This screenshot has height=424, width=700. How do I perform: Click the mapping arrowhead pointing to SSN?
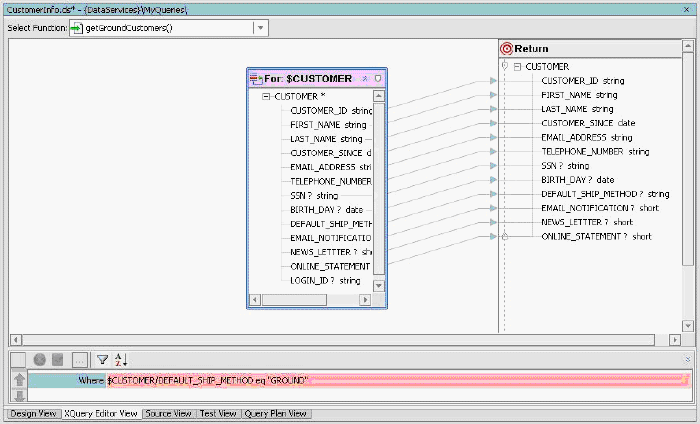tap(493, 166)
